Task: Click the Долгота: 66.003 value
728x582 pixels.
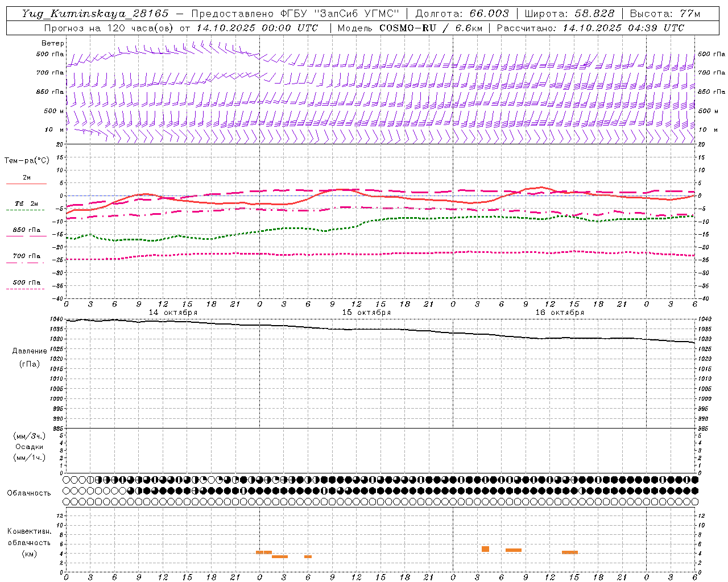Action: [x=462, y=14]
